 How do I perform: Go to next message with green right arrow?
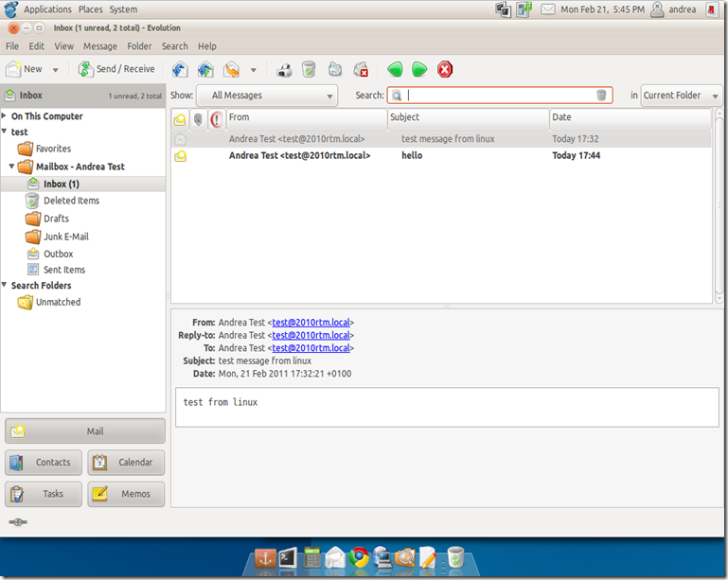[x=419, y=70]
